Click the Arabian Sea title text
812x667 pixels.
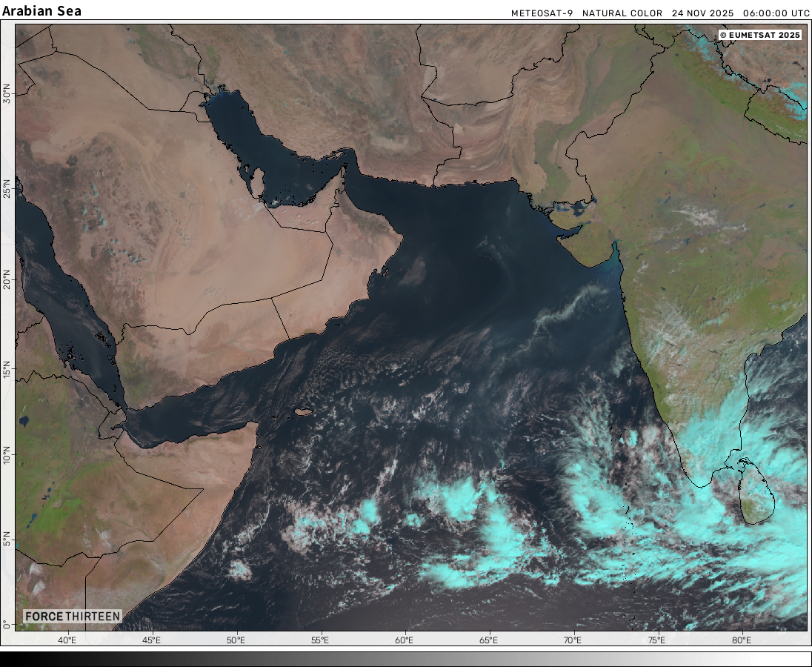(x=42, y=11)
